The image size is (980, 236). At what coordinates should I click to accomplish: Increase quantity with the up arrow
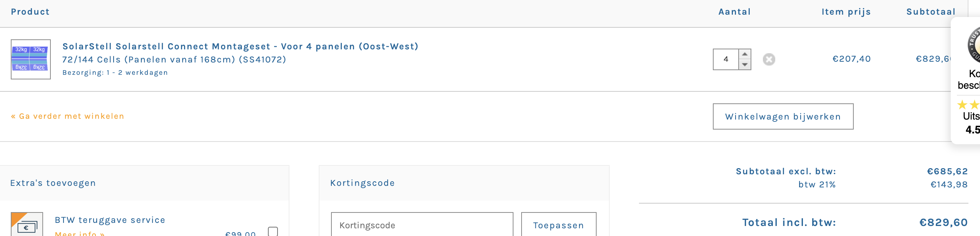(x=745, y=54)
